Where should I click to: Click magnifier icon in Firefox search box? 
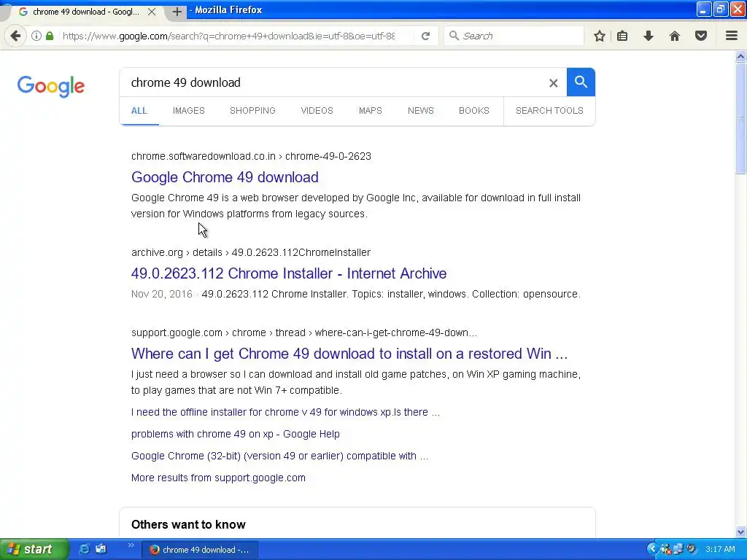pos(454,36)
